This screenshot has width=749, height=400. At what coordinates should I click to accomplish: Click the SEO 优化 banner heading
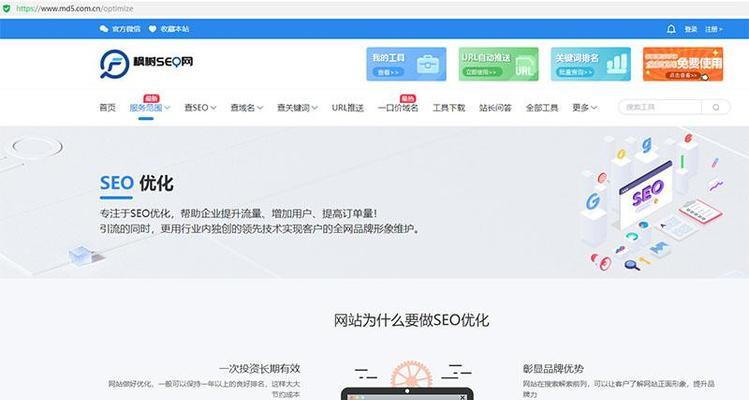tap(137, 183)
